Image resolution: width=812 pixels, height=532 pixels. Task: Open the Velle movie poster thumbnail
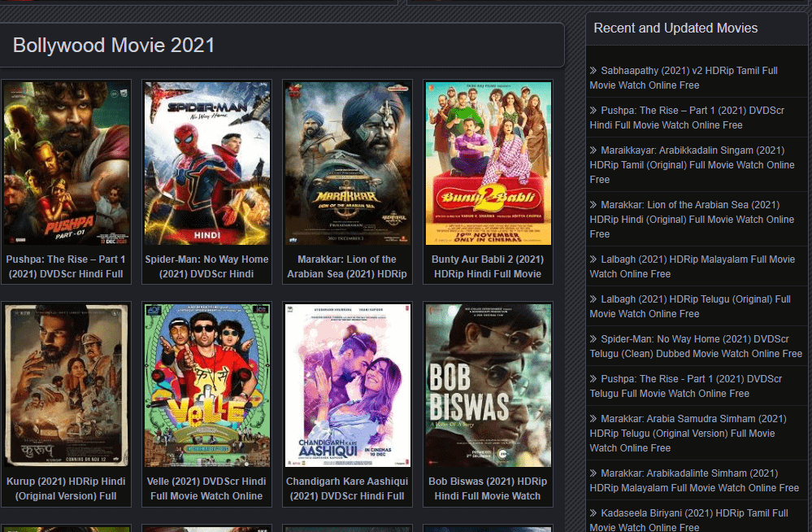click(x=207, y=385)
